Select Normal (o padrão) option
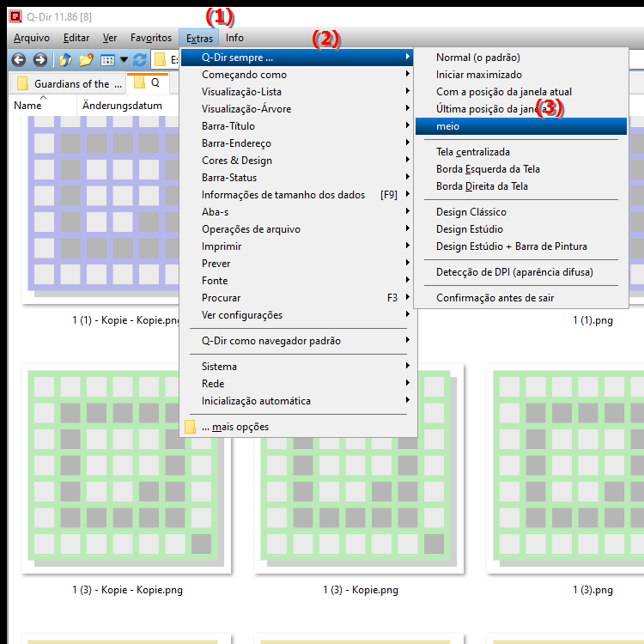 (x=521, y=58)
